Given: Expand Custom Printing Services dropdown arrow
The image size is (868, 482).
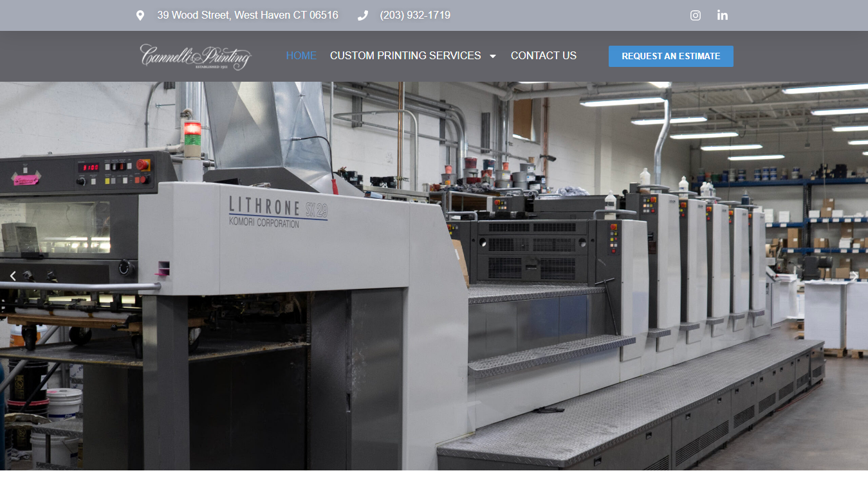Looking at the screenshot, I should click(x=493, y=56).
